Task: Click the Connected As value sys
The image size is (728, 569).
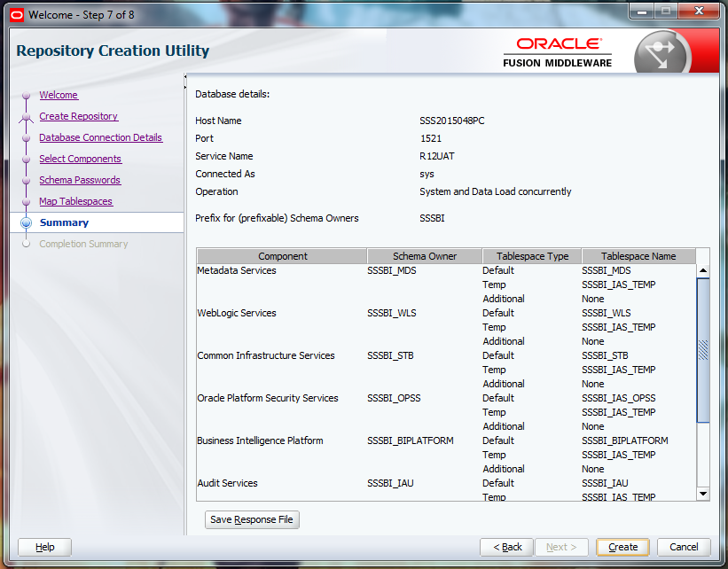Action: coord(427,174)
